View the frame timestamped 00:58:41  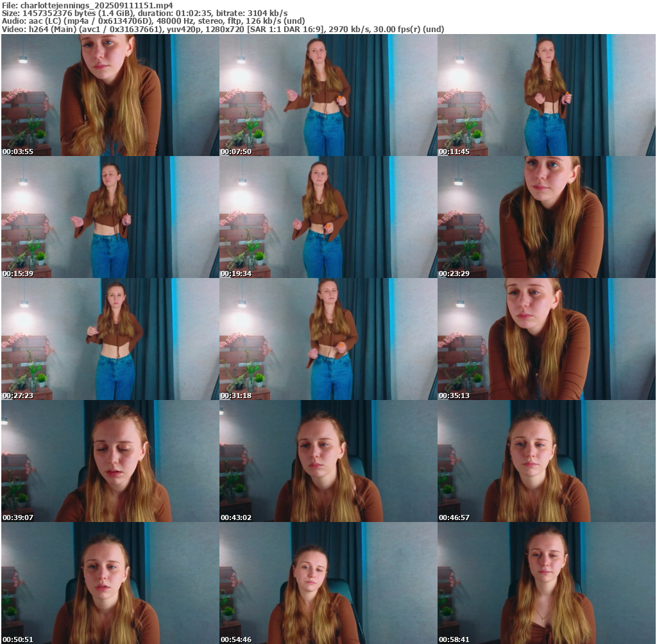[x=547, y=583]
